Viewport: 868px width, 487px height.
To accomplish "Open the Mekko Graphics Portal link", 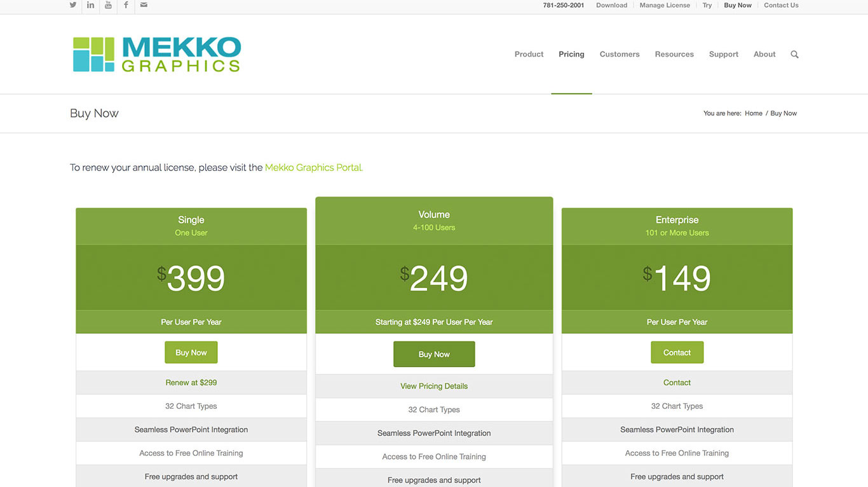I will [x=314, y=168].
